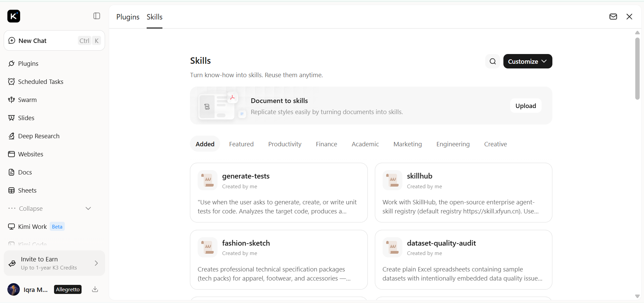This screenshot has height=303, width=644.
Task: Click the Websites browser icon
Action: [x=11, y=154]
